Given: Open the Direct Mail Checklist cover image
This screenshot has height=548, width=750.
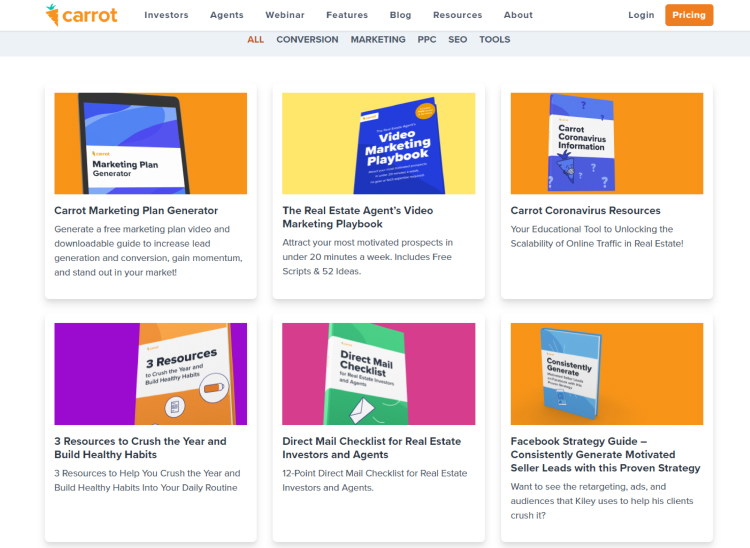Looking at the screenshot, I should pos(379,374).
